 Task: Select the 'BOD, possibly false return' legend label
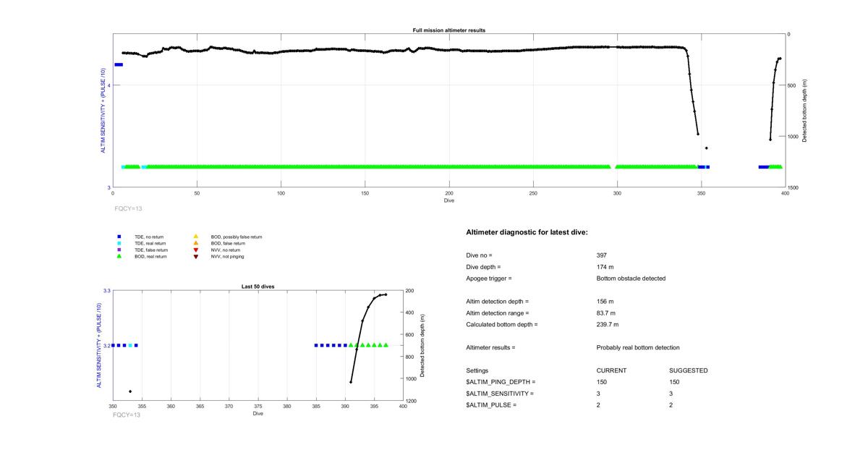click(237, 237)
